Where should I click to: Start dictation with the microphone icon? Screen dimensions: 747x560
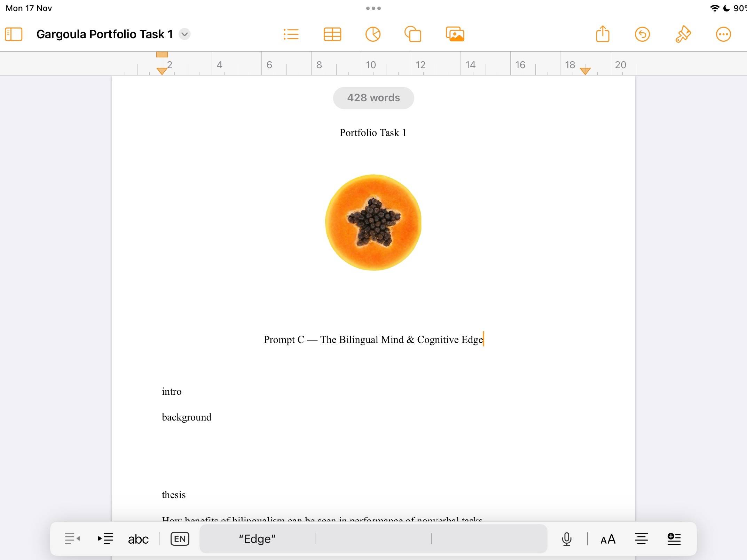coord(567,539)
